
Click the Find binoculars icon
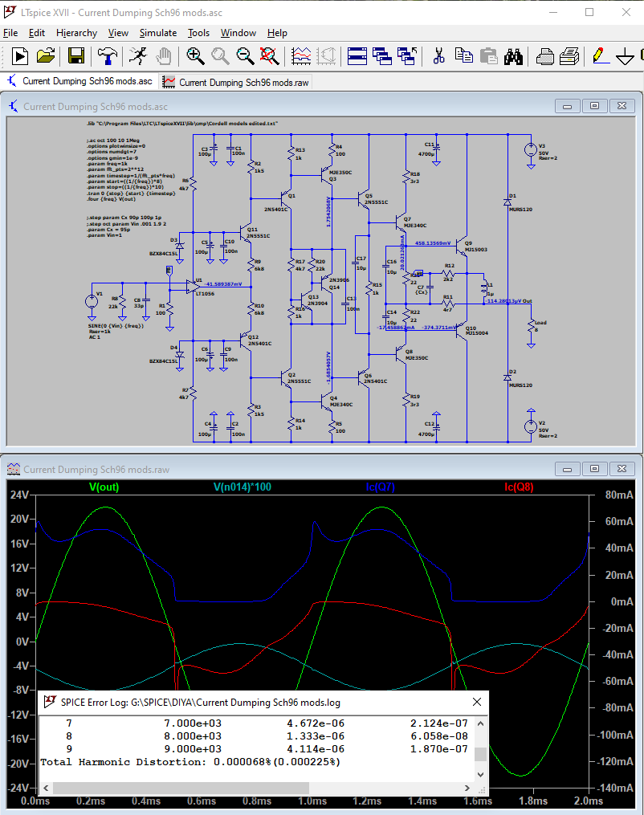point(514,56)
